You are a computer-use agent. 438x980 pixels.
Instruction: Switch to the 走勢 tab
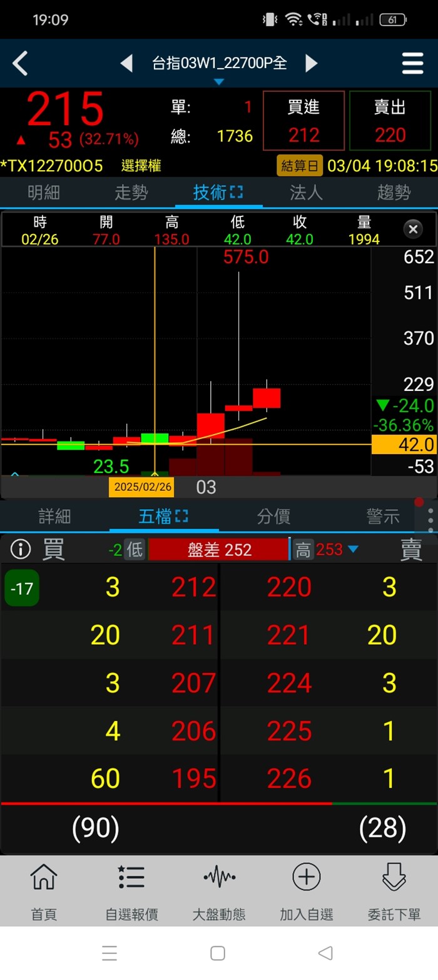131,193
